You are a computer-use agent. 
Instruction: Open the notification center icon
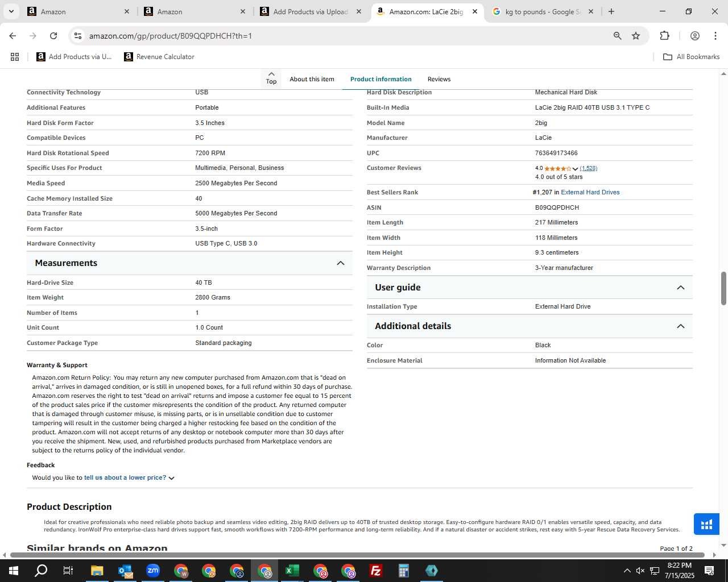pyautogui.click(x=709, y=571)
